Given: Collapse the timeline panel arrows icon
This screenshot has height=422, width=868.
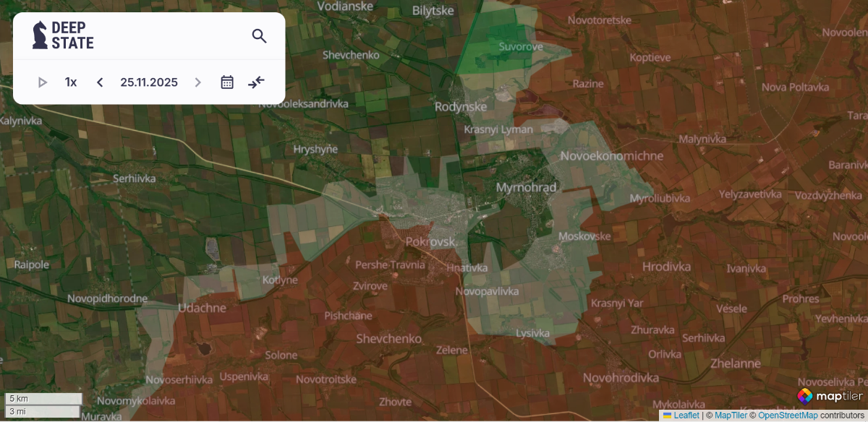Looking at the screenshot, I should coord(256,82).
